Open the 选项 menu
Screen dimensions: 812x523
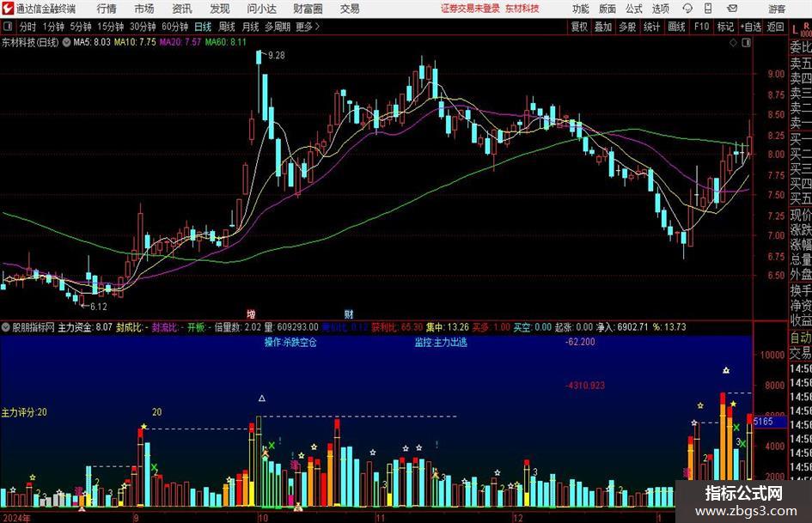pyautogui.click(x=660, y=9)
